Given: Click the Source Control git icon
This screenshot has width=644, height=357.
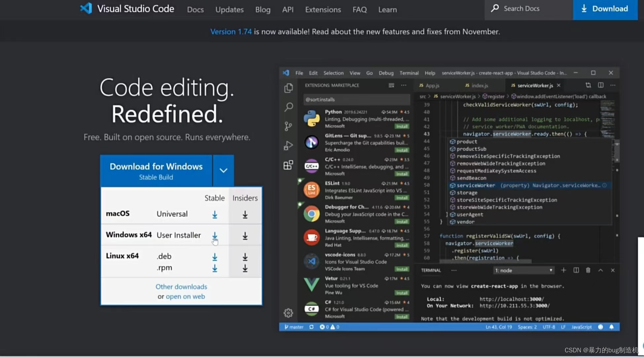Looking at the screenshot, I should pos(288,126).
